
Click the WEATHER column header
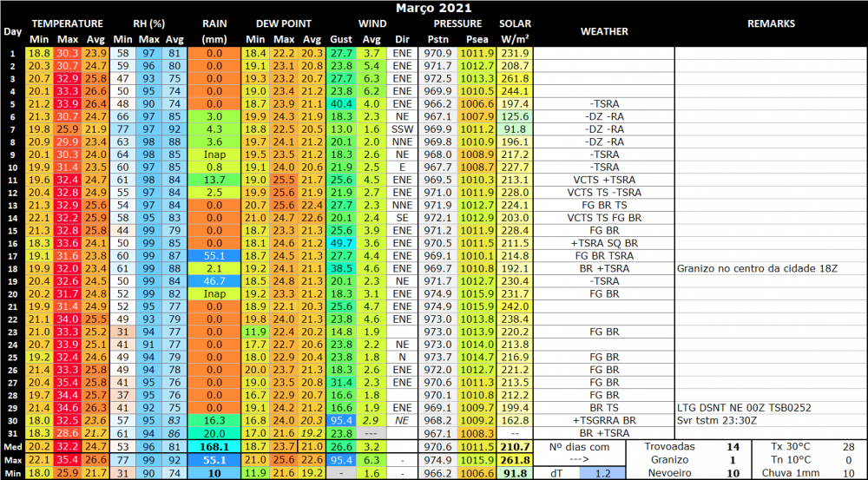[604, 31]
